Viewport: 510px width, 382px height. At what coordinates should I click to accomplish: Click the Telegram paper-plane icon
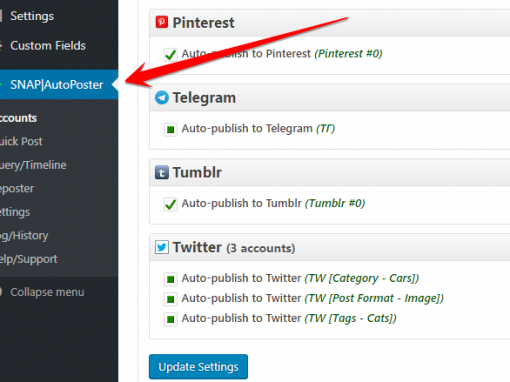click(162, 97)
